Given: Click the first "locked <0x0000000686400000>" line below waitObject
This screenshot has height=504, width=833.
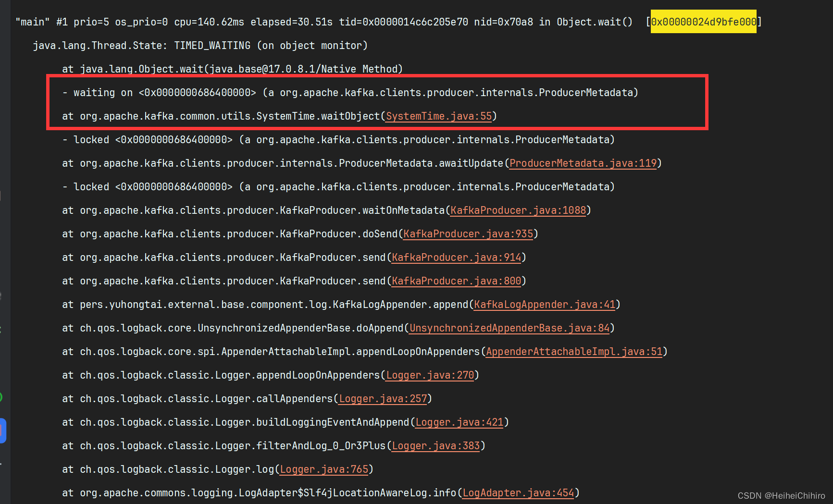Looking at the screenshot, I should click(x=338, y=140).
